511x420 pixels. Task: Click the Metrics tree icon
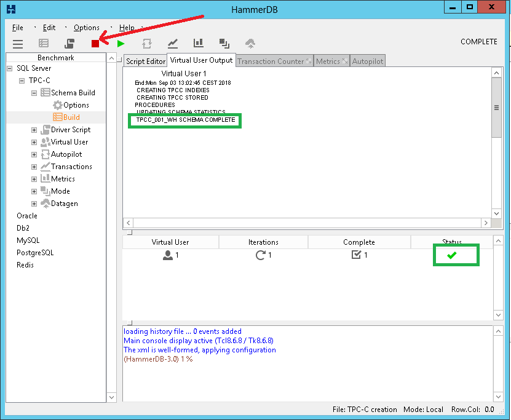[46, 178]
